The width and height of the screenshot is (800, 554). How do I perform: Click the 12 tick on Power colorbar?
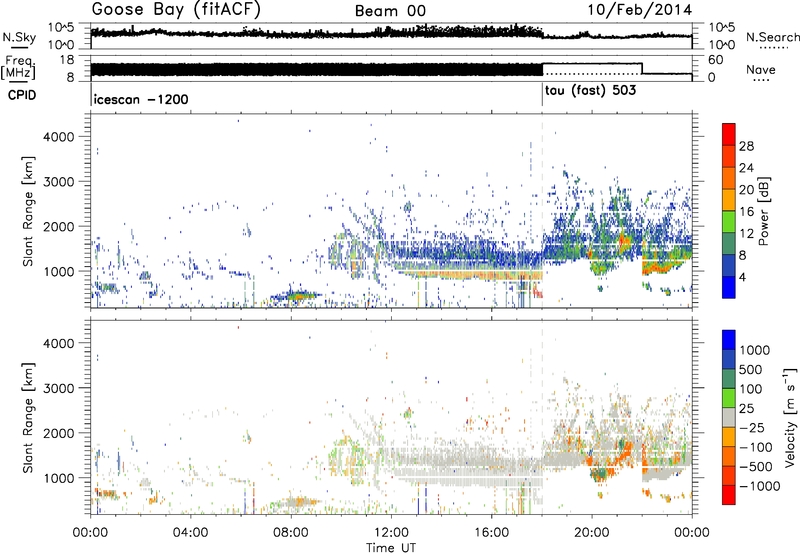click(746, 234)
